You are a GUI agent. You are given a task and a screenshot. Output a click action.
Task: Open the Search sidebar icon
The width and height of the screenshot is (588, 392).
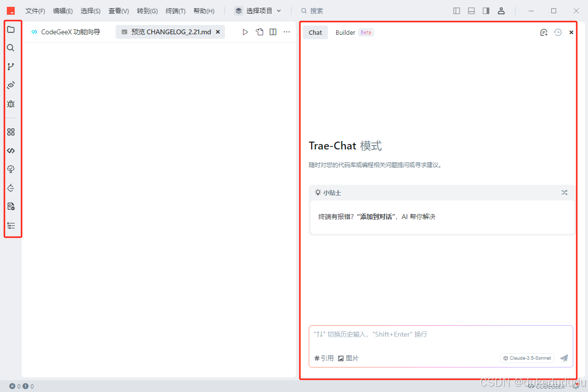pos(11,48)
